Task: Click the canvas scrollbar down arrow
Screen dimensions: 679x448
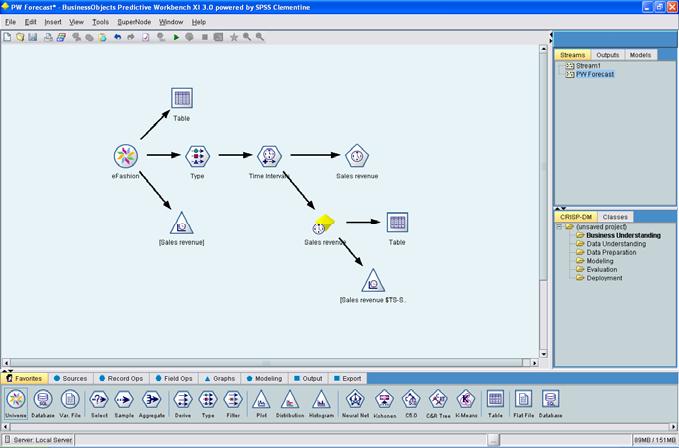Action: (x=543, y=354)
